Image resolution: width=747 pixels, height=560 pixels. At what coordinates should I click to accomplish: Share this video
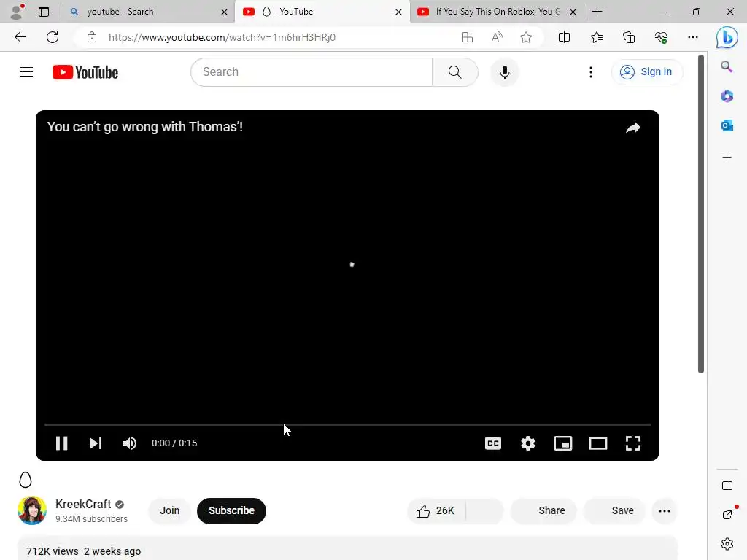543,511
